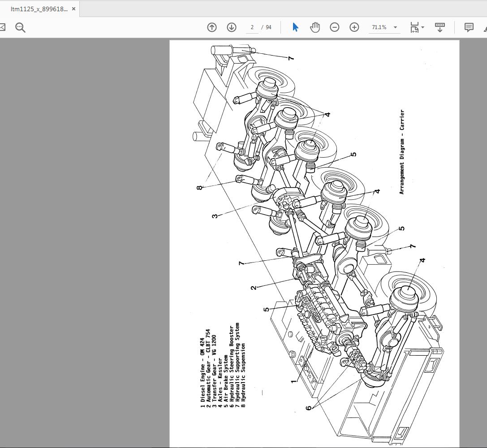This screenshot has width=487, height=448.
Task: Close the ltm1125 document tab
Action: (x=73, y=8)
